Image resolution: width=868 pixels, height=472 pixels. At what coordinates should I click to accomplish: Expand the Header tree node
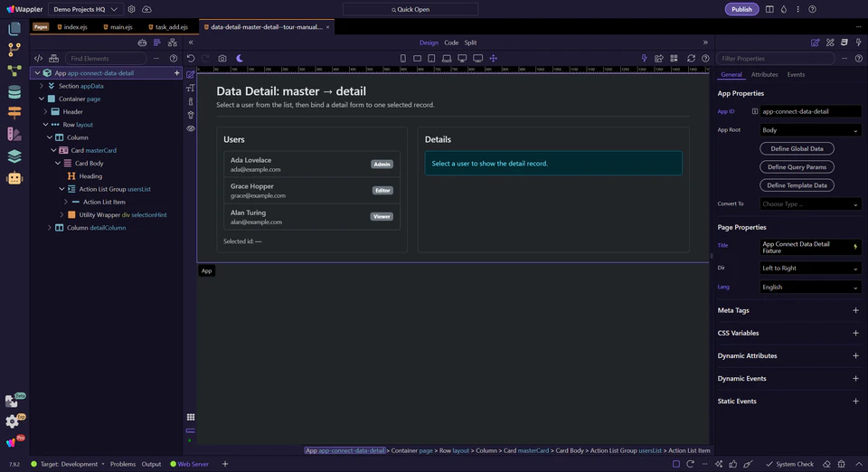[45, 112]
